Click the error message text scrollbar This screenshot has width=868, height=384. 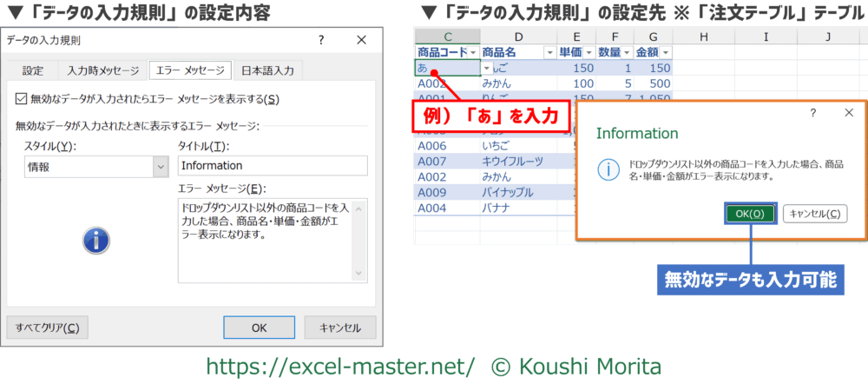(x=360, y=241)
